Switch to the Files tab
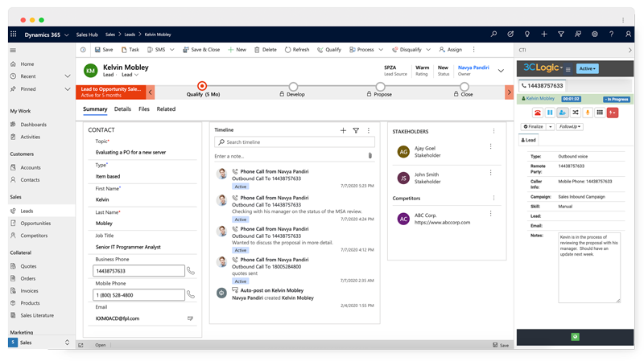Image resolution: width=644 pixels, height=361 pixels. point(144,109)
